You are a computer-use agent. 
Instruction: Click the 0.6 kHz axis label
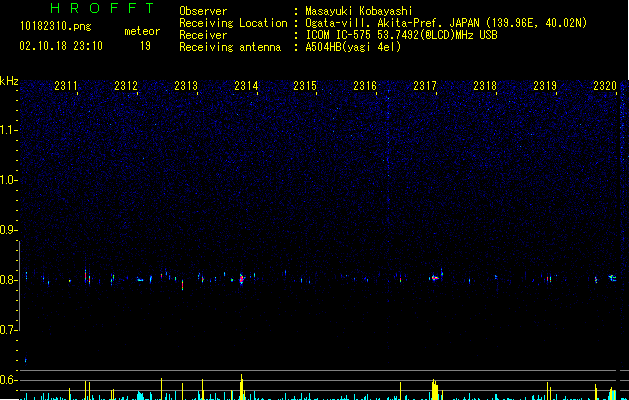[8, 380]
